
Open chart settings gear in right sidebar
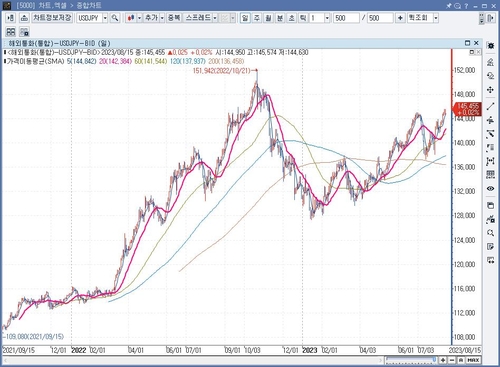(491, 45)
